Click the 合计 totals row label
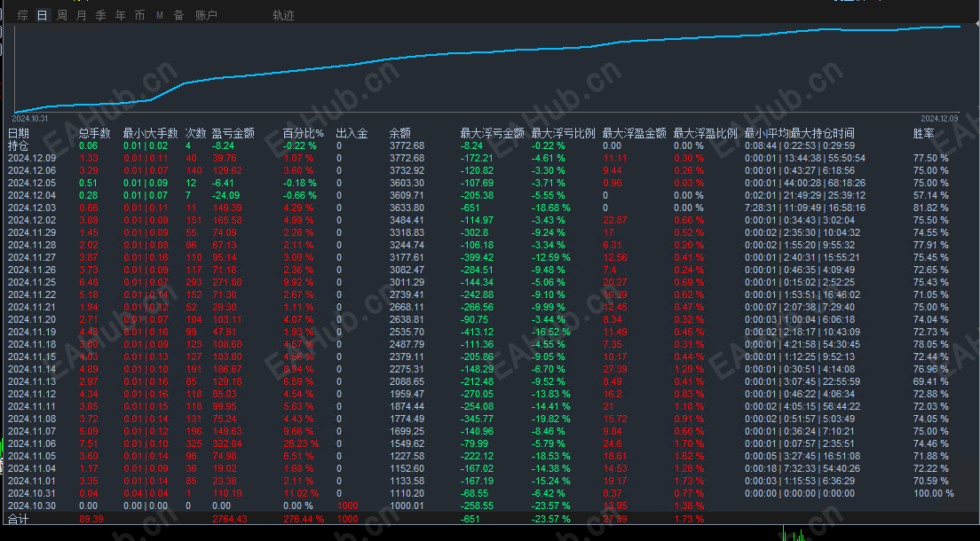The width and height of the screenshot is (980, 541). [x=18, y=519]
